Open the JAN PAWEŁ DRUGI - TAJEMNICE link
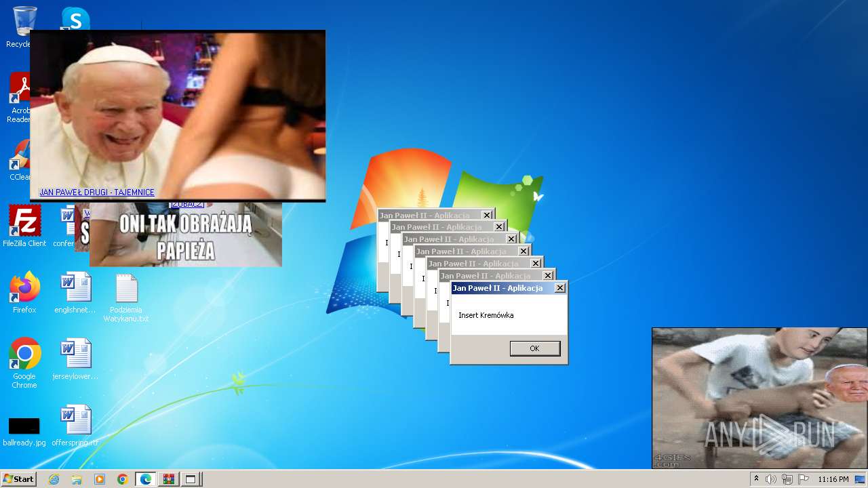The width and height of the screenshot is (868, 488). [97, 192]
